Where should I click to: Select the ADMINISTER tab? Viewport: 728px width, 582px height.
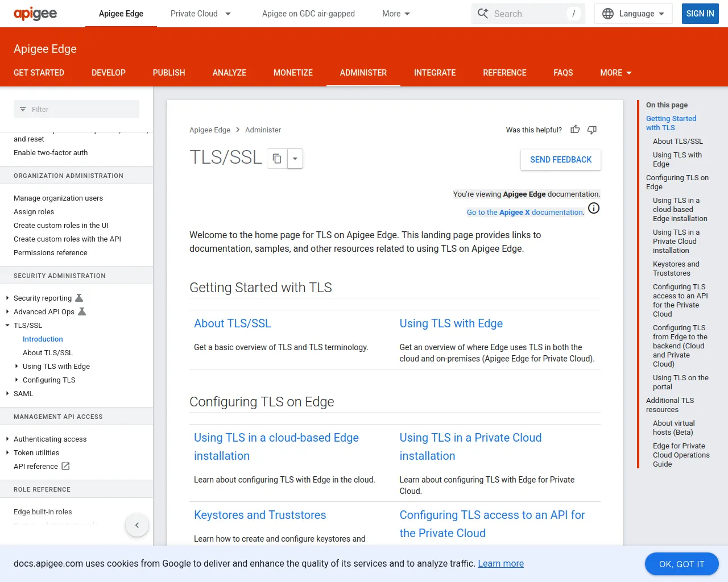363,73
